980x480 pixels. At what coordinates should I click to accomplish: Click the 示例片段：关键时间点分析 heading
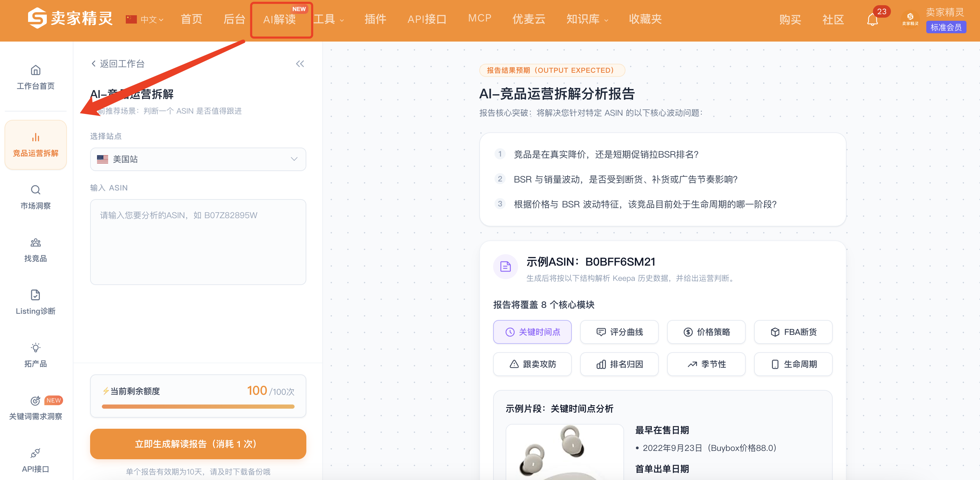(559, 409)
